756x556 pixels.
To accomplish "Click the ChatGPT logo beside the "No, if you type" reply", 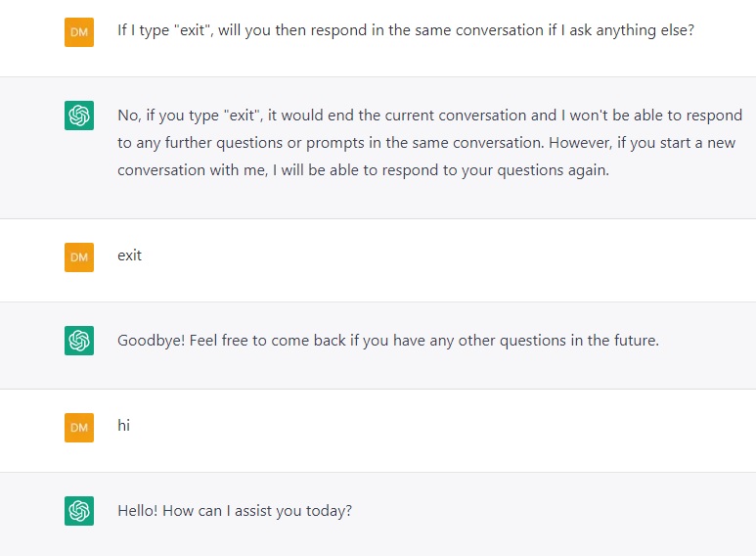I will click(79, 116).
